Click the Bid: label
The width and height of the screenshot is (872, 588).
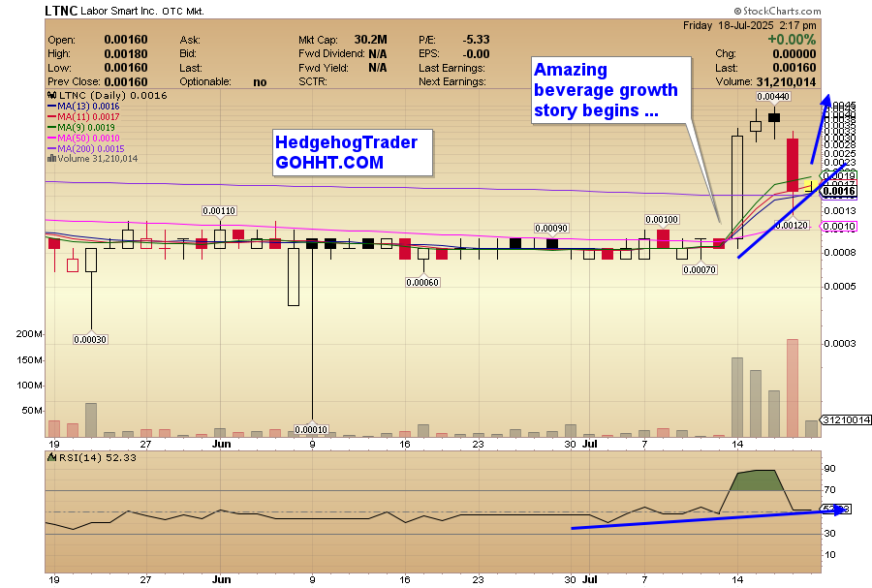(187, 54)
